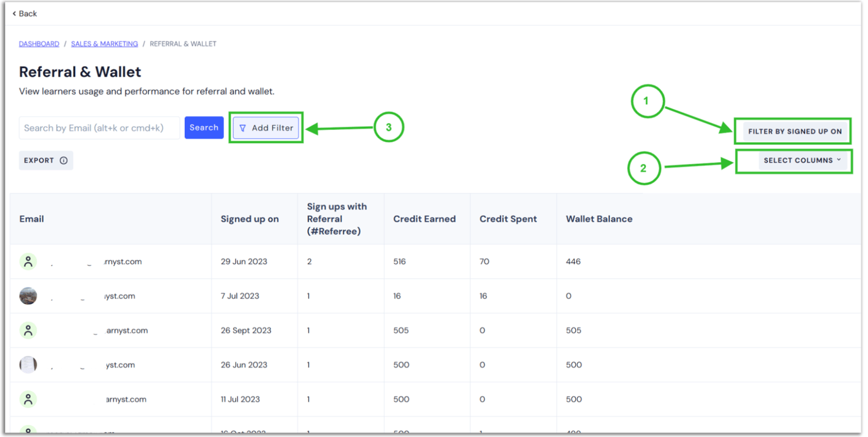
Task: Click the profile picture in the fourth row
Action: coord(28,364)
